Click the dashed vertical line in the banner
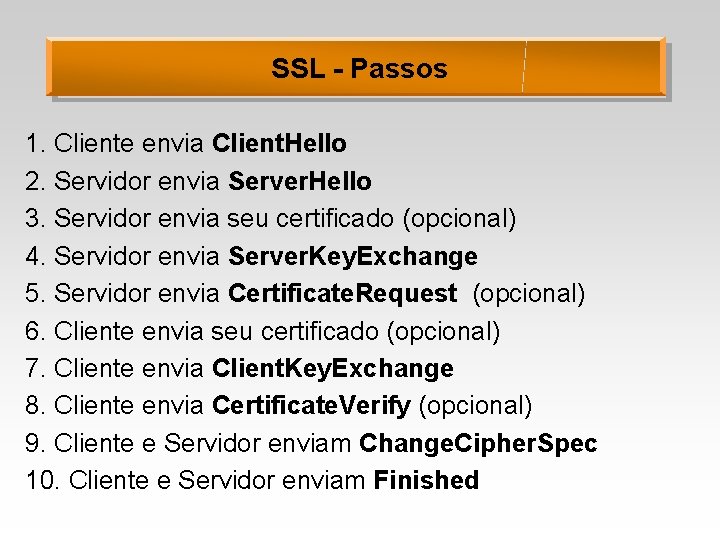This screenshot has width=720, height=540. [524, 67]
